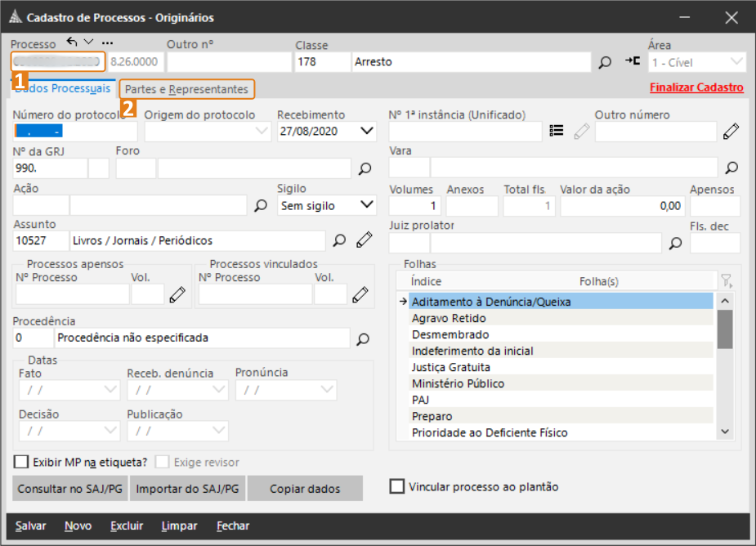Viewport: 756px width, 546px height.
Task: Click Folhas list scrollbar up arrow
Action: 725,301
